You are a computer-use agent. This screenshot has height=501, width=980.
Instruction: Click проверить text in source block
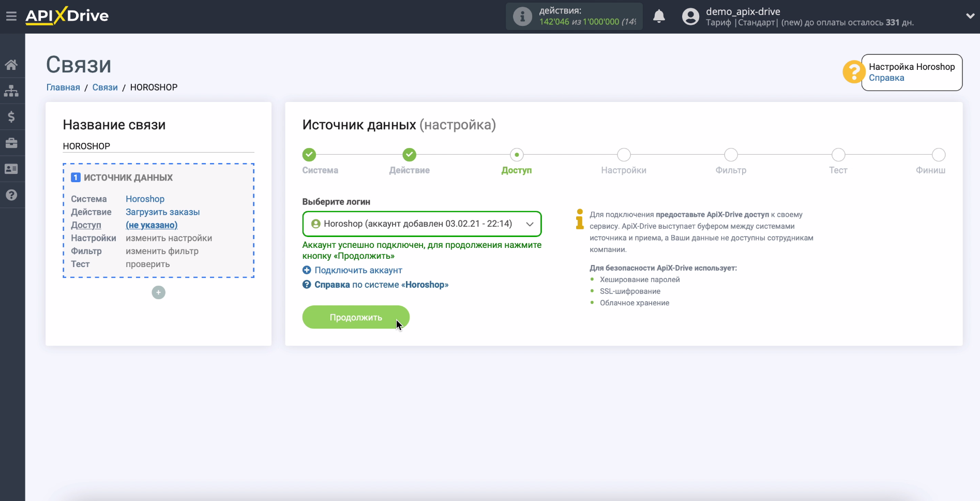pyautogui.click(x=147, y=264)
